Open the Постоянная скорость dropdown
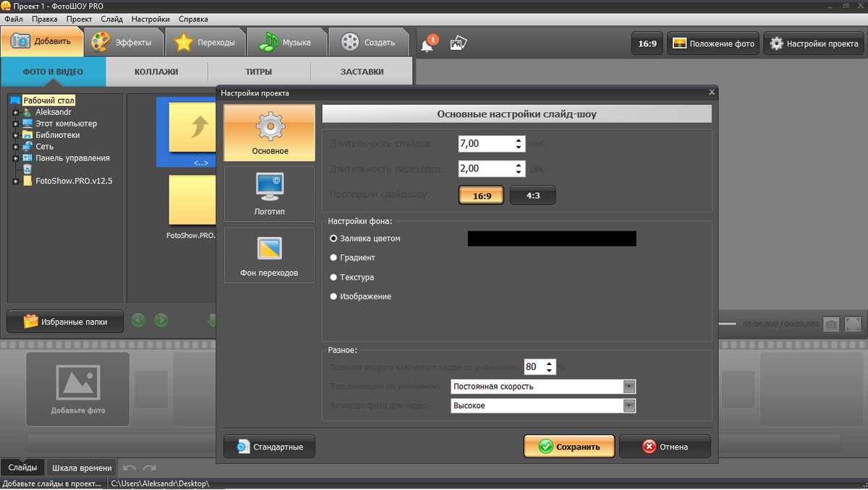This screenshot has height=490, width=868. (x=629, y=387)
